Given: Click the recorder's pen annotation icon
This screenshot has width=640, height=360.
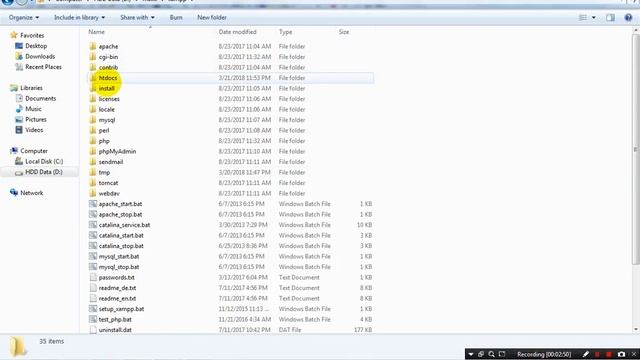Looking at the screenshot, I should click(x=585, y=354).
